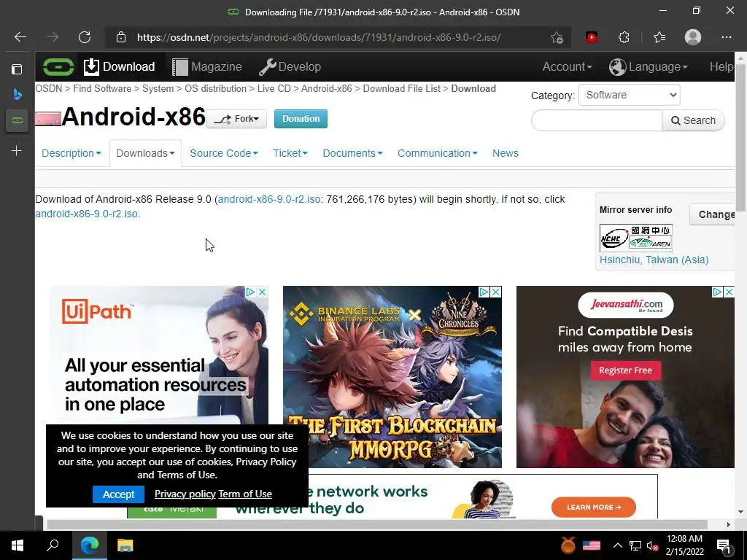Open the Help link in header
This screenshot has width=747, height=560.
pos(721,66)
